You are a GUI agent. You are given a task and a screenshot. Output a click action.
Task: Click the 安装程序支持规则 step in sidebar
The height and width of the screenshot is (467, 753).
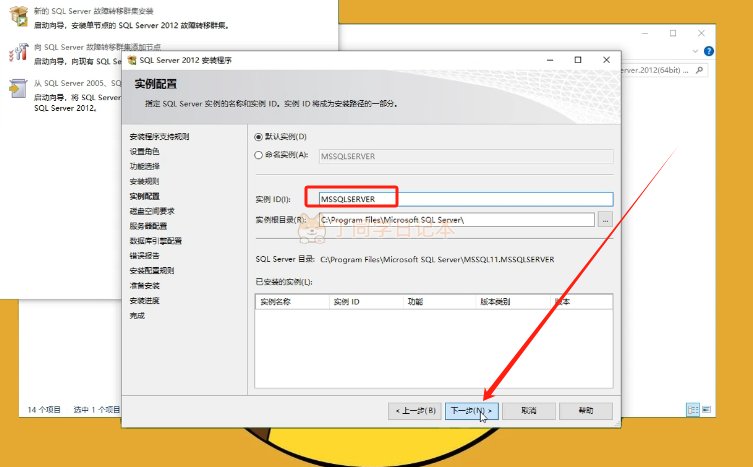[x=159, y=136]
